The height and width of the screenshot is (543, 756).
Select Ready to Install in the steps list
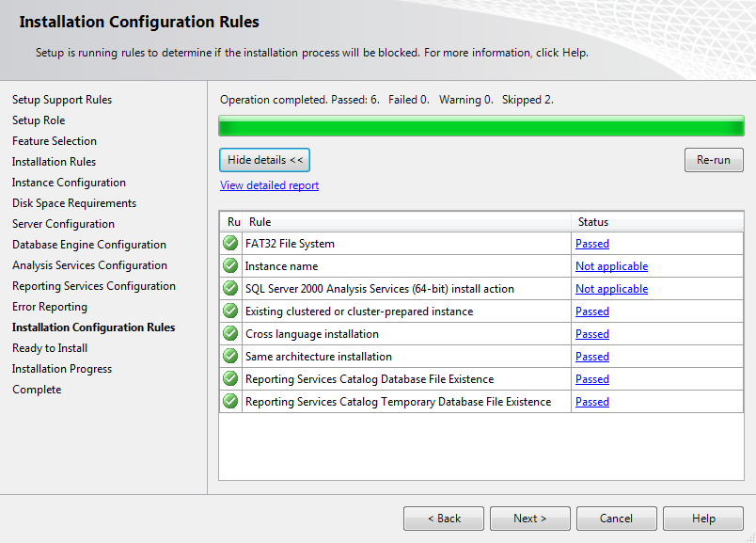pos(50,348)
